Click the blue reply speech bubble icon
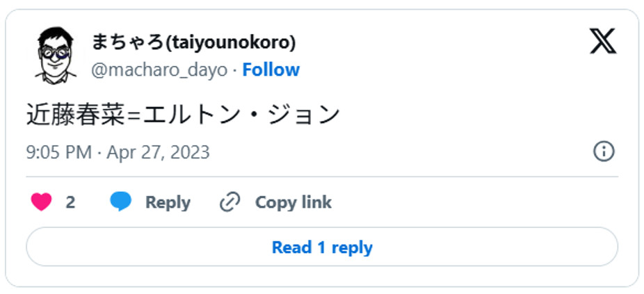This screenshot has height=294, width=644. (120, 202)
